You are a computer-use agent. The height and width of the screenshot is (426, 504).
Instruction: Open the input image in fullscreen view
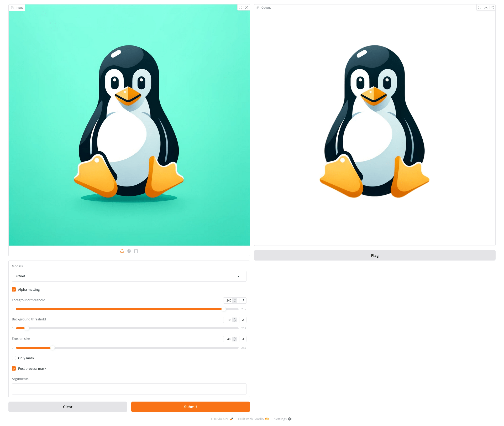coord(240,7)
